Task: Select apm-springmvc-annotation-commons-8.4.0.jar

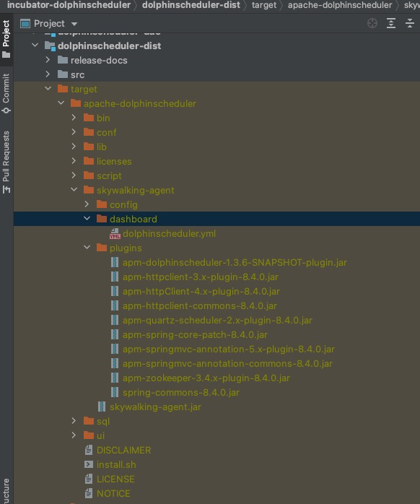Action: 227,364
